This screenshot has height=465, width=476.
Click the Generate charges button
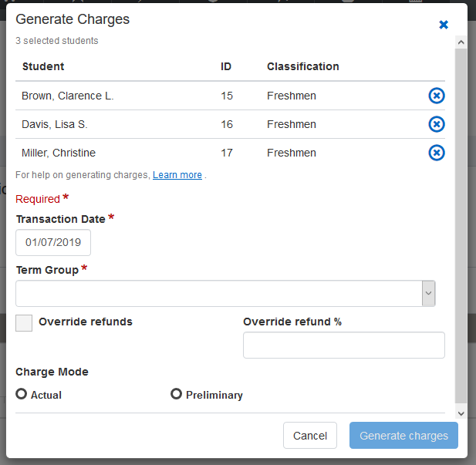coord(403,436)
